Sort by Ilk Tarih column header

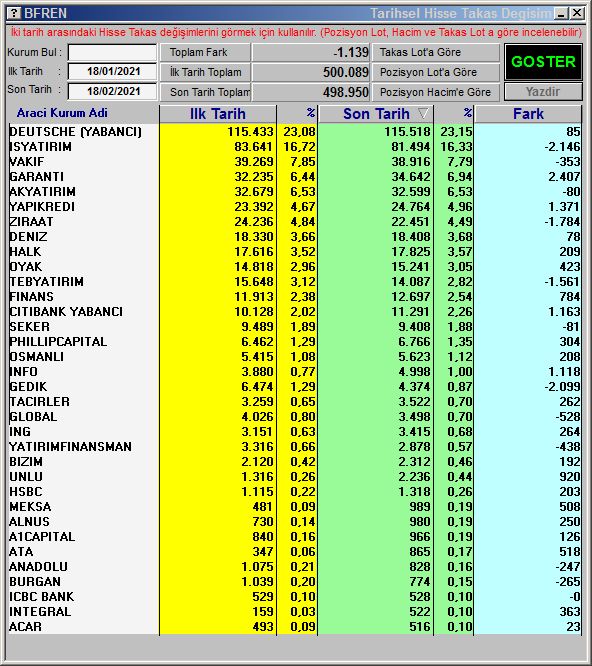pyautogui.click(x=217, y=114)
